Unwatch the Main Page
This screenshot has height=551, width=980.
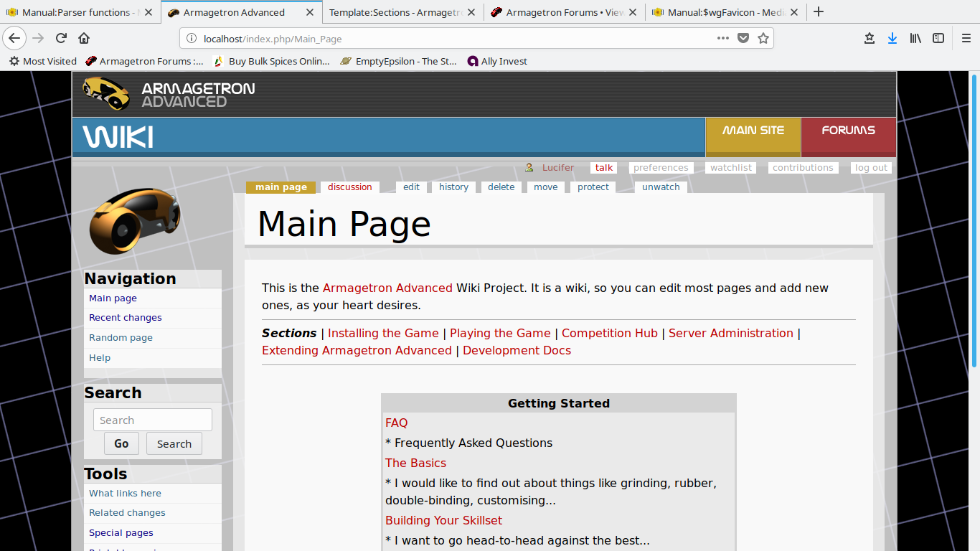click(x=661, y=187)
